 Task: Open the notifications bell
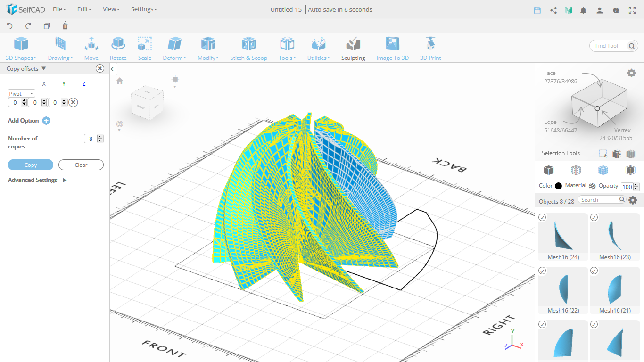click(x=584, y=10)
